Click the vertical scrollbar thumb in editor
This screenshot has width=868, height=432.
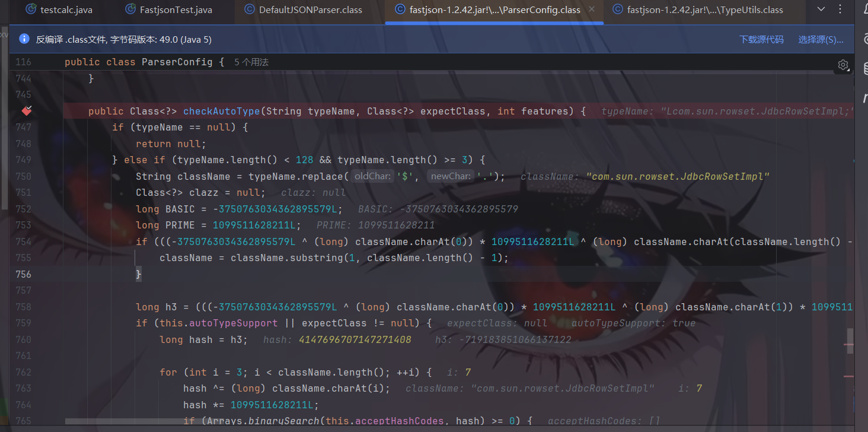pos(850,340)
